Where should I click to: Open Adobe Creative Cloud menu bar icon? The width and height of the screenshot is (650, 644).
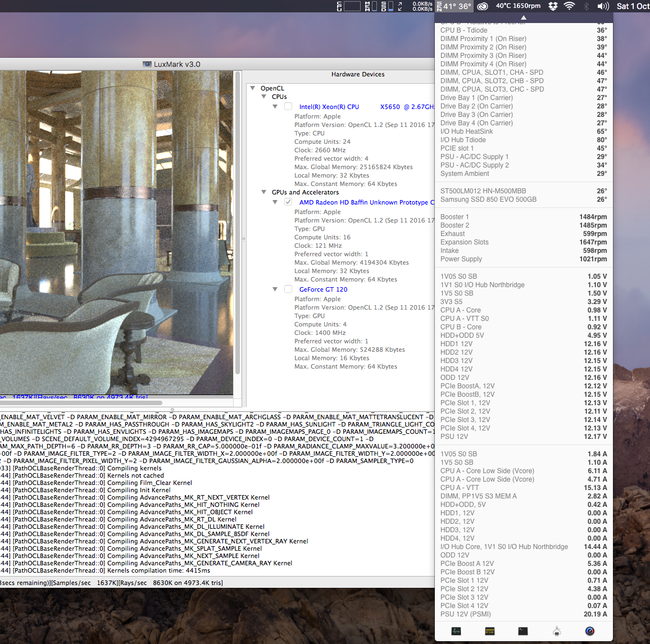(483, 6)
